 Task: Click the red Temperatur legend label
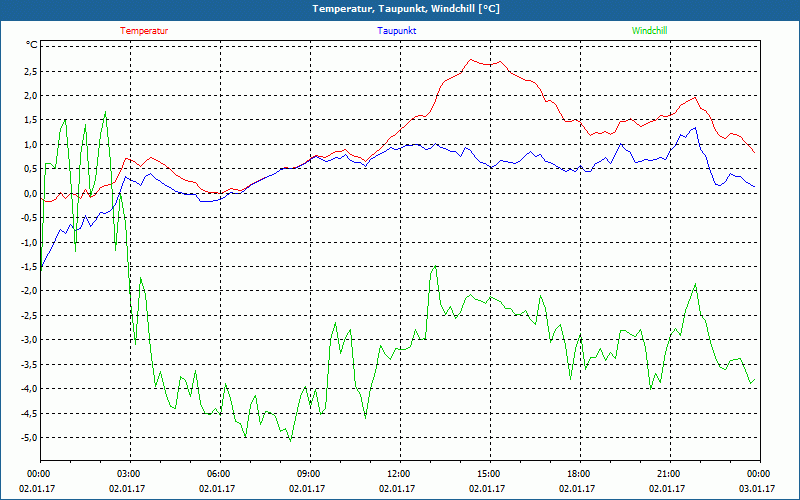click(x=144, y=31)
